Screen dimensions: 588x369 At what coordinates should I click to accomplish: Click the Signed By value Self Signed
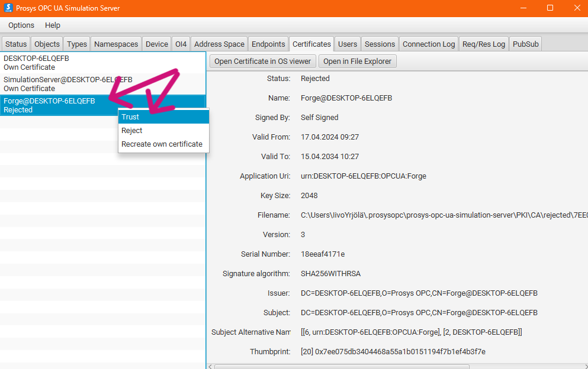pyautogui.click(x=320, y=118)
